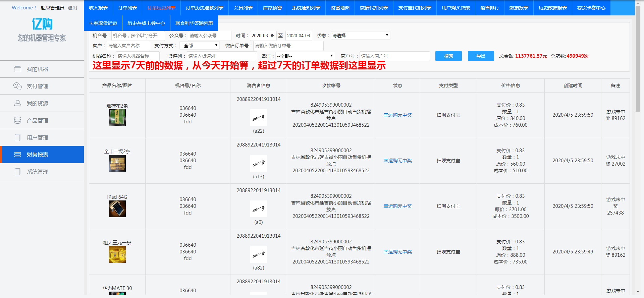Click the 机台号 input field

(x=138, y=36)
